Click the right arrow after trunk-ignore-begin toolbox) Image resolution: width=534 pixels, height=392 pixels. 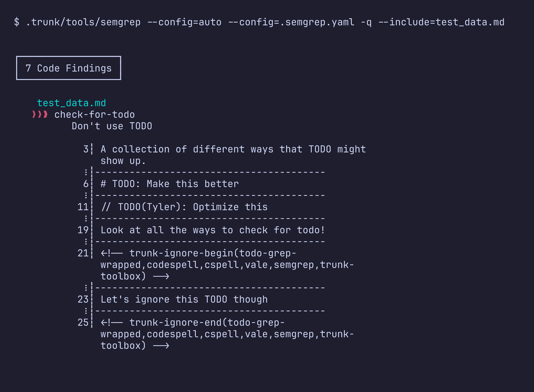(161, 276)
